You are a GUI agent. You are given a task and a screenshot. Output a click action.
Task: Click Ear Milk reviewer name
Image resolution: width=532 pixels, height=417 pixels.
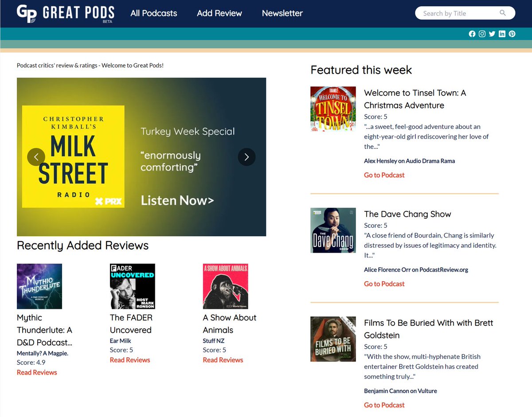121,341
